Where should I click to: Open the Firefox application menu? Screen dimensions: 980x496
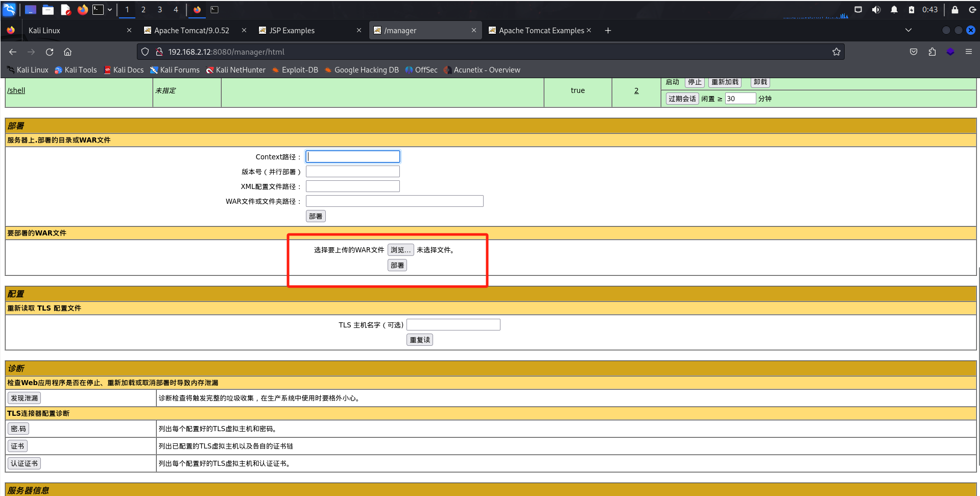[968, 52]
